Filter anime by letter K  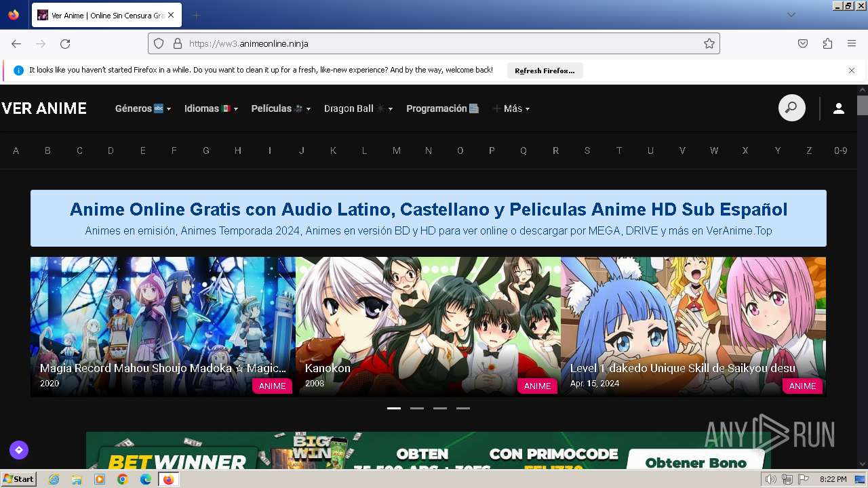click(x=333, y=150)
